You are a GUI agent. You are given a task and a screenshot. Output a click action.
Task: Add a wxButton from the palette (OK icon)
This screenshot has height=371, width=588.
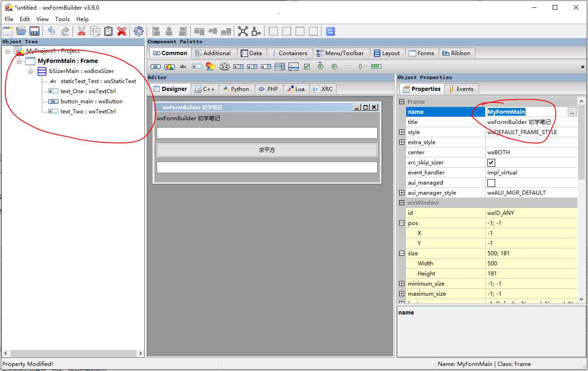click(x=156, y=67)
